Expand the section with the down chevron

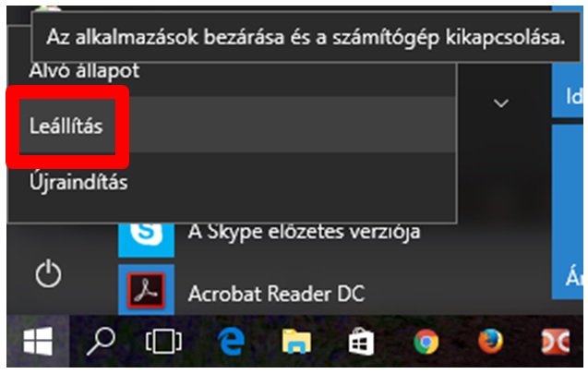501,103
